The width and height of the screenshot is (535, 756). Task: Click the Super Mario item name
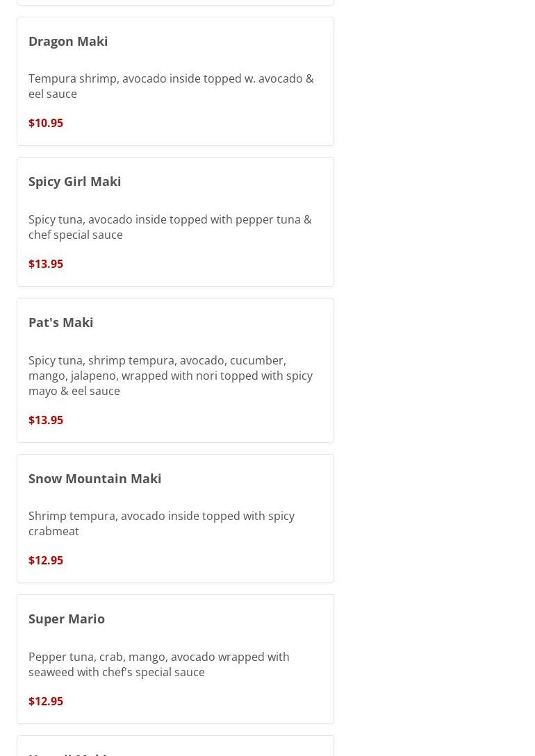point(67,619)
